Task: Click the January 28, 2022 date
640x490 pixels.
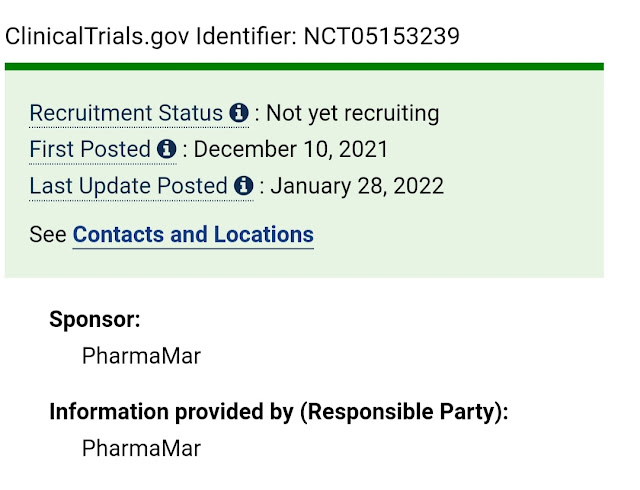Action: point(357,186)
